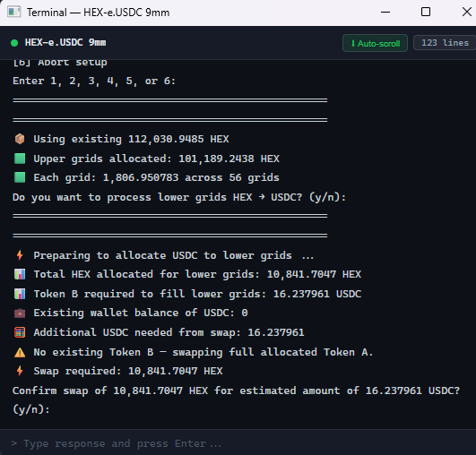Click the package icon before Using existing

coord(20,139)
